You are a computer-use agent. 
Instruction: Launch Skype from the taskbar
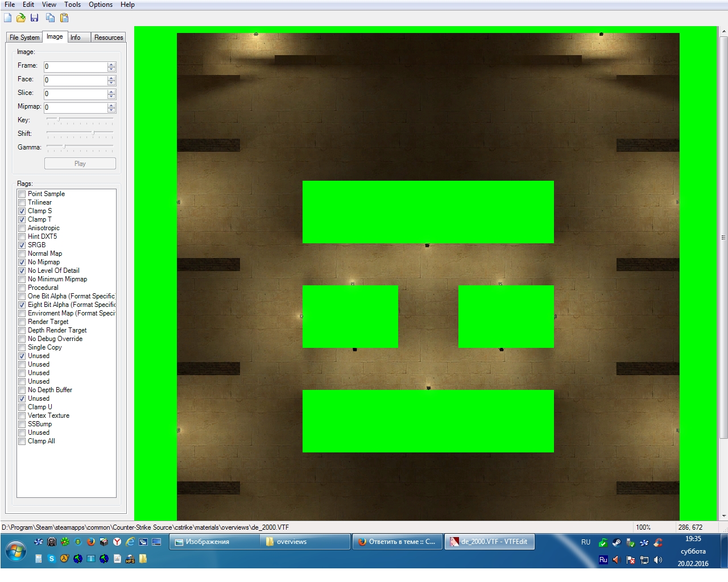(52, 559)
